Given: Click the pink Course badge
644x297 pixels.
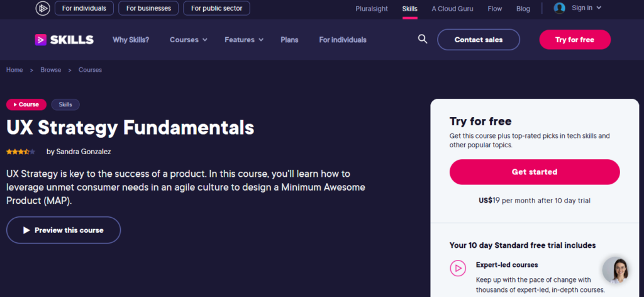Looking at the screenshot, I should (x=26, y=104).
